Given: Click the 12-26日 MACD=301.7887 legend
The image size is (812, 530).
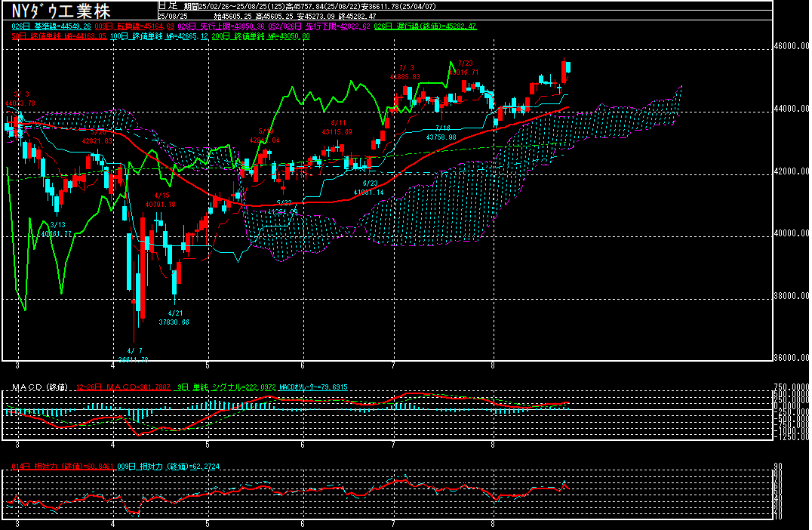Looking at the screenshot, I should pyautogui.click(x=123, y=387).
